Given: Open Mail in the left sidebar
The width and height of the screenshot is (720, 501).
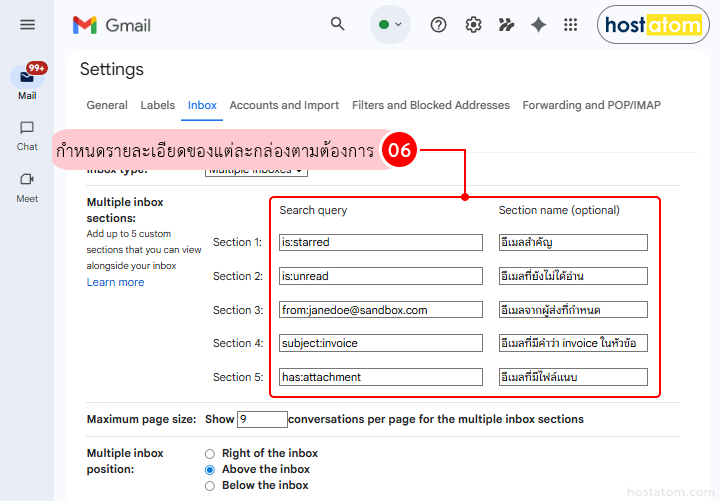Looking at the screenshot, I should [27, 82].
